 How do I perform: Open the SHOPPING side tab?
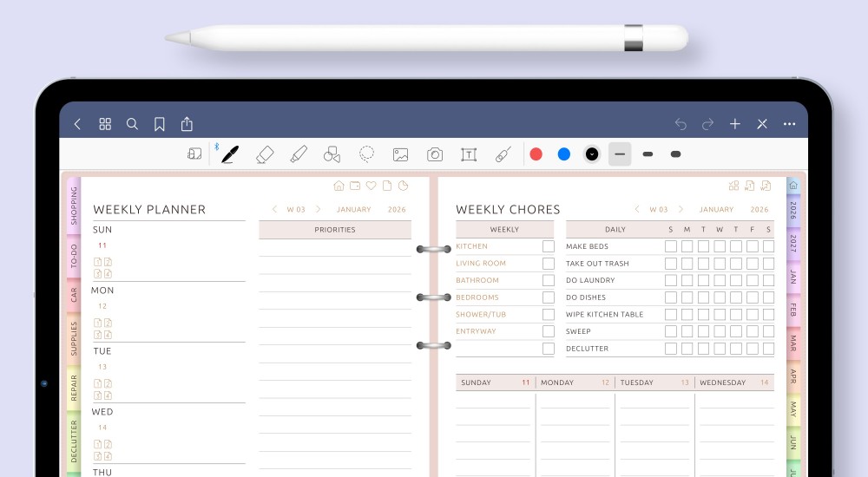coord(74,206)
